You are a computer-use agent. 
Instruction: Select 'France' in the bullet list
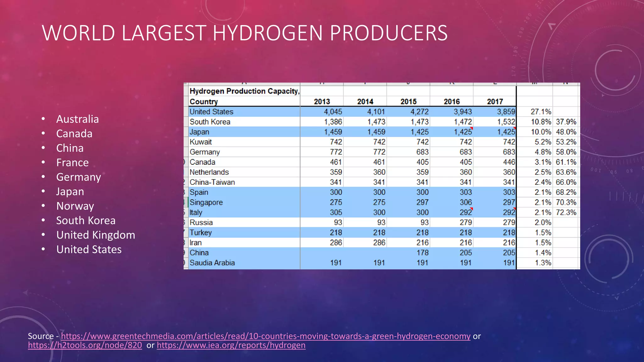(72, 162)
